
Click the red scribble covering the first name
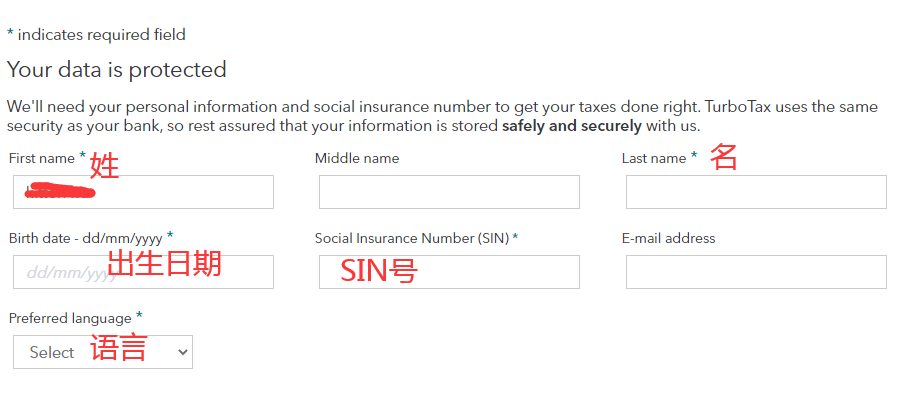click(60, 190)
